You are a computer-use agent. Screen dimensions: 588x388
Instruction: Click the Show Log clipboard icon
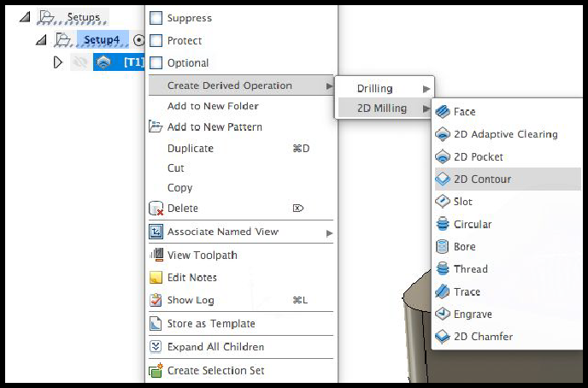pyautogui.click(x=156, y=300)
